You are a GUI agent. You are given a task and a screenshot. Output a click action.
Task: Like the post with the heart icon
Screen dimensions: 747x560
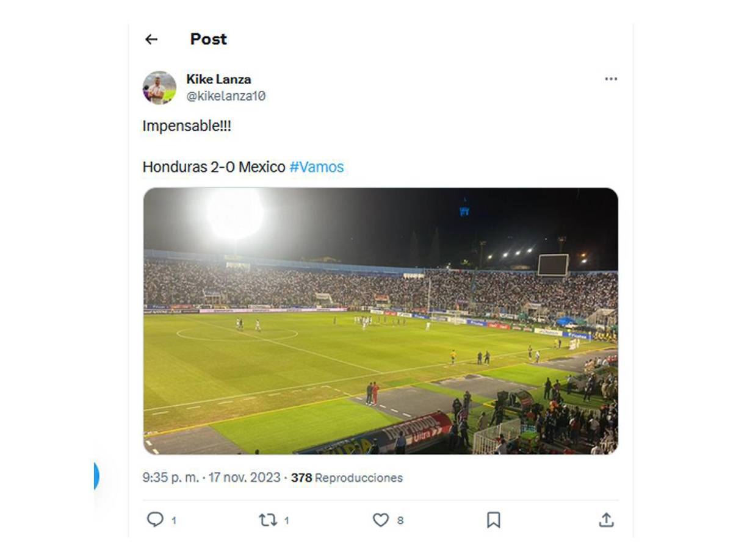point(381,520)
